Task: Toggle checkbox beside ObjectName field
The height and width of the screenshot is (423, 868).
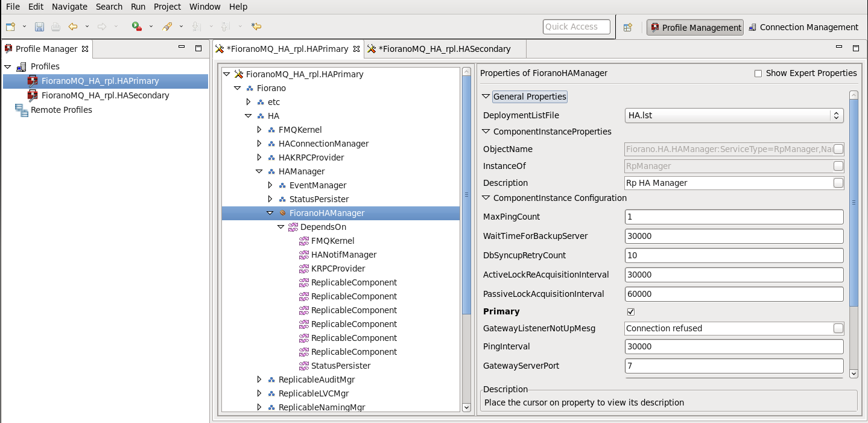Action: click(838, 149)
